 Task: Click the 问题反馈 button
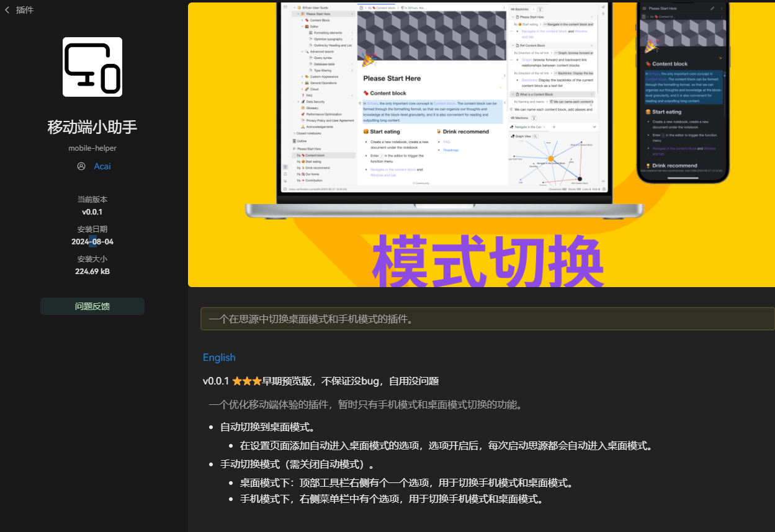coord(92,306)
